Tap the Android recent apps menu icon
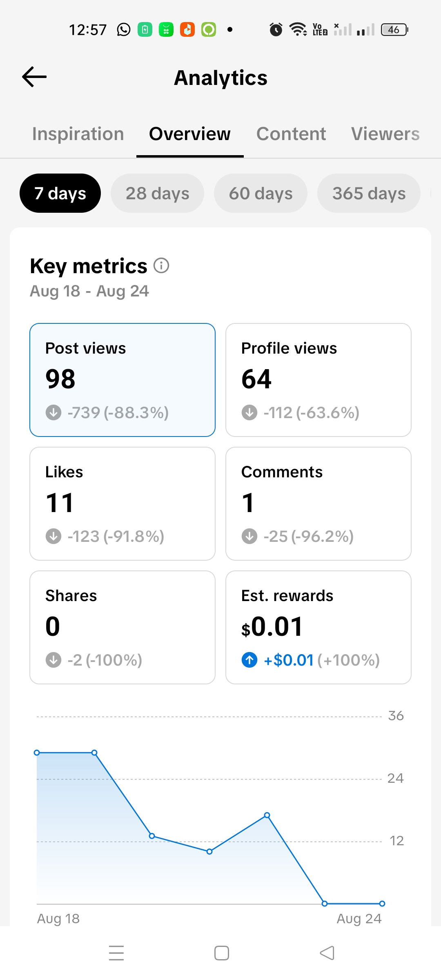Image resolution: width=441 pixels, height=980 pixels. click(116, 953)
